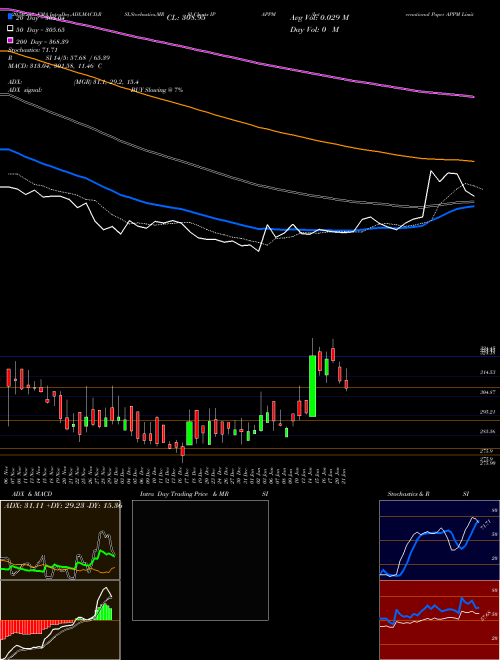Click the 'Stochastics & R' panel heading

point(409,494)
